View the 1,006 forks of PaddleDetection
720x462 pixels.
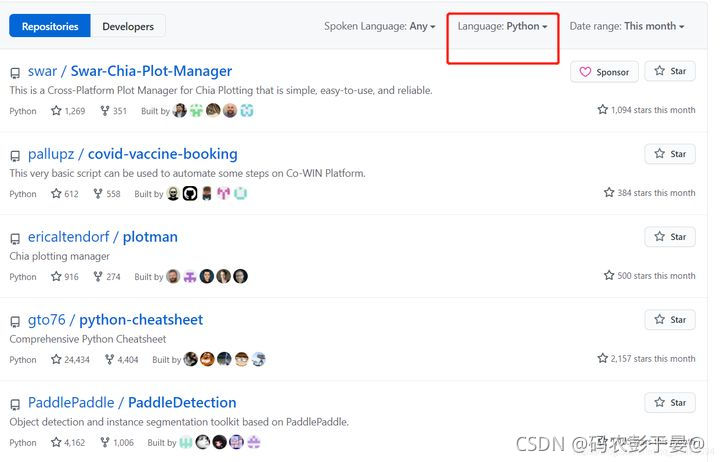coord(117,442)
